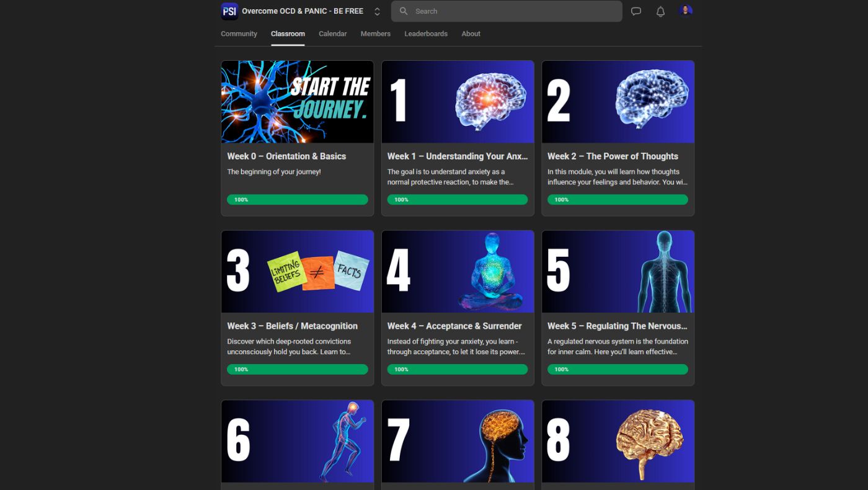Click the Week 3 progress bar

point(298,370)
